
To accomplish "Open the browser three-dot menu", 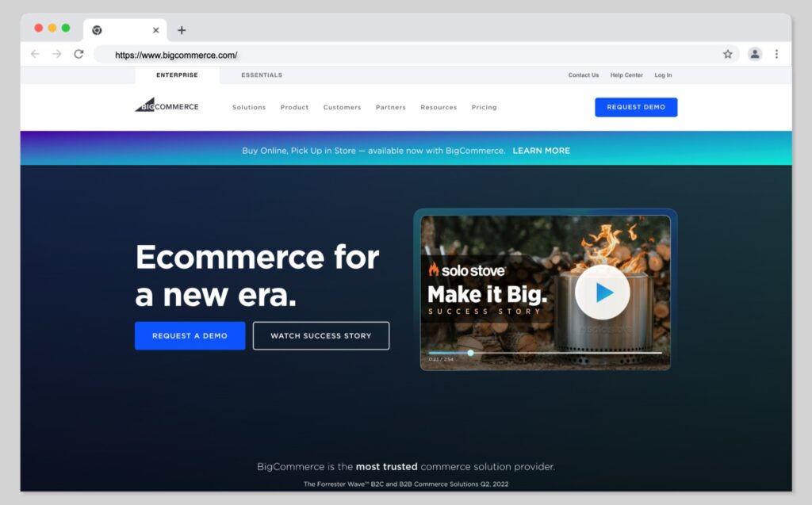I will [x=776, y=54].
